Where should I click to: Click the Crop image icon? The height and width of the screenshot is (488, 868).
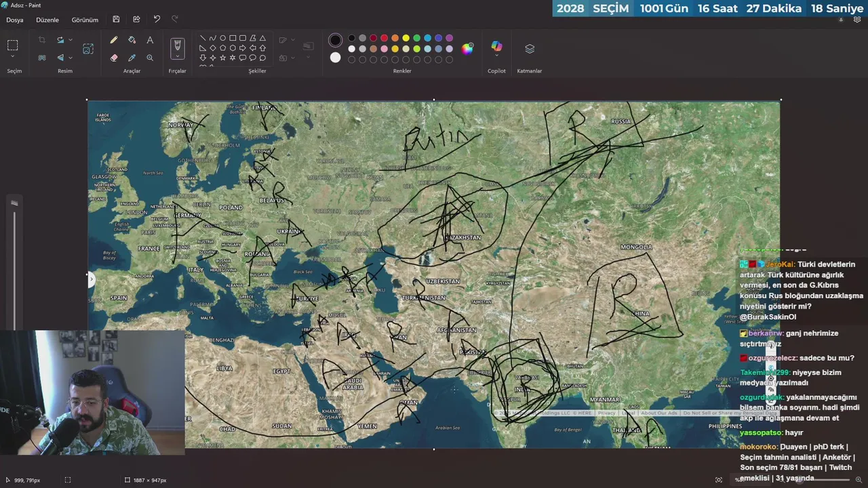(x=42, y=40)
